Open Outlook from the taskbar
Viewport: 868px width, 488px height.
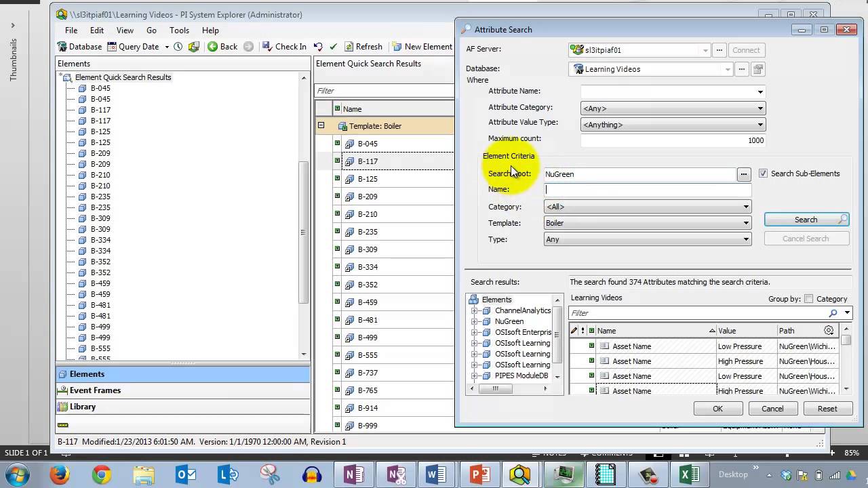click(x=185, y=474)
